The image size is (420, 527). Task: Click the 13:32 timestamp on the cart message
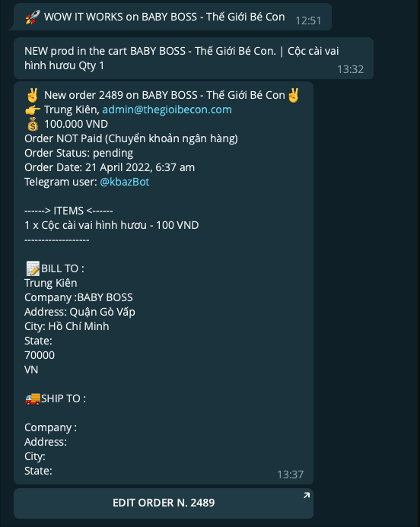(351, 69)
